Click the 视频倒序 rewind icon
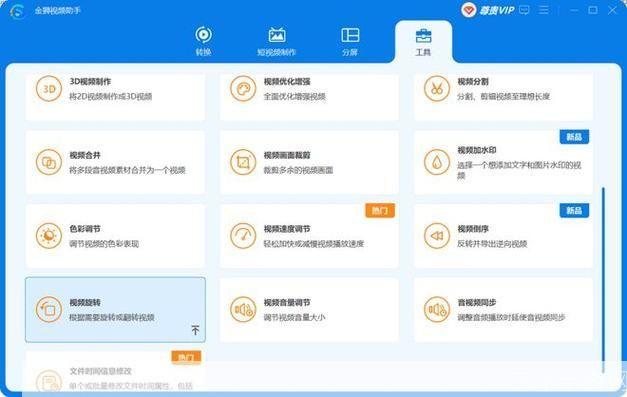Screen dimensions: 627x397 pyautogui.click(x=437, y=235)
